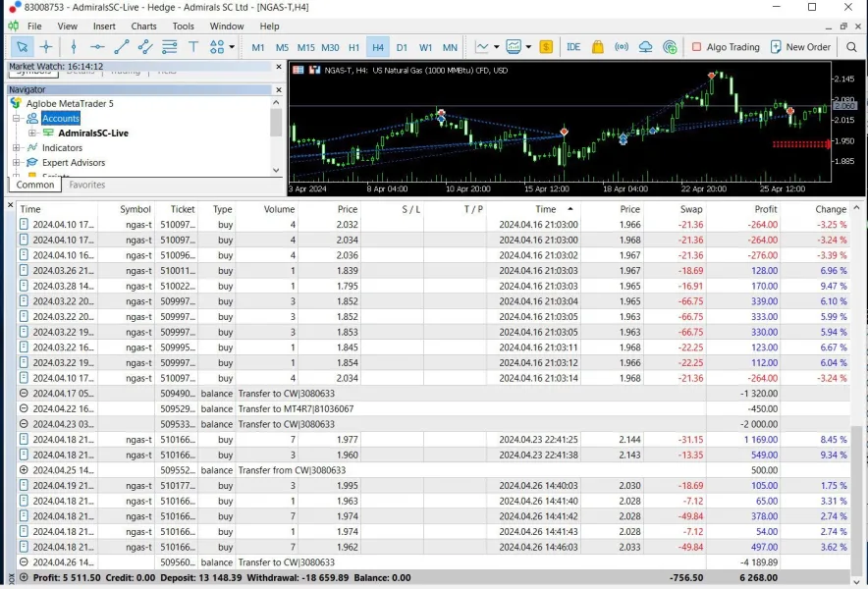Expand the AdmiralsSC-Live account node
This screenshot has width=868, height=589.
click(31, 133)
